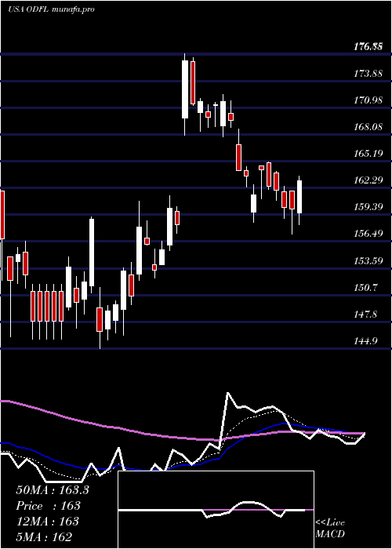Click the 176.55 top price axis label
The image size is (392, 549).
[x=368, y=46]
